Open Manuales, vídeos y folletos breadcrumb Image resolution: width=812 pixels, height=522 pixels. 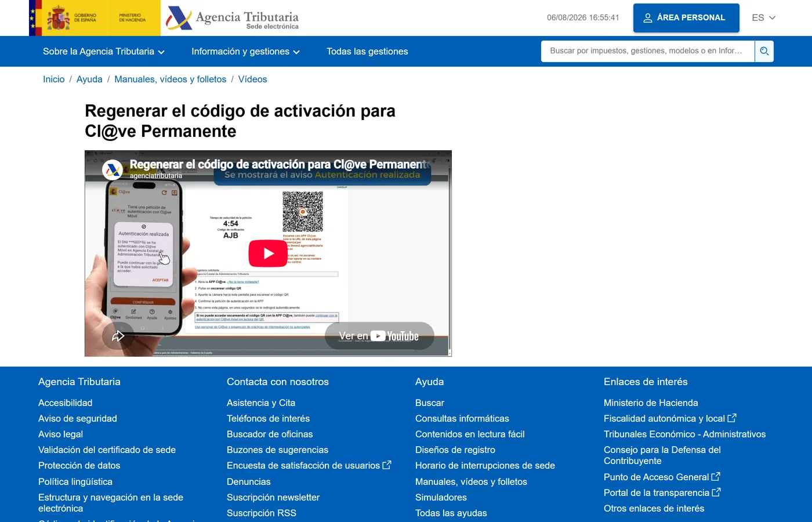(x=171, y=79)
